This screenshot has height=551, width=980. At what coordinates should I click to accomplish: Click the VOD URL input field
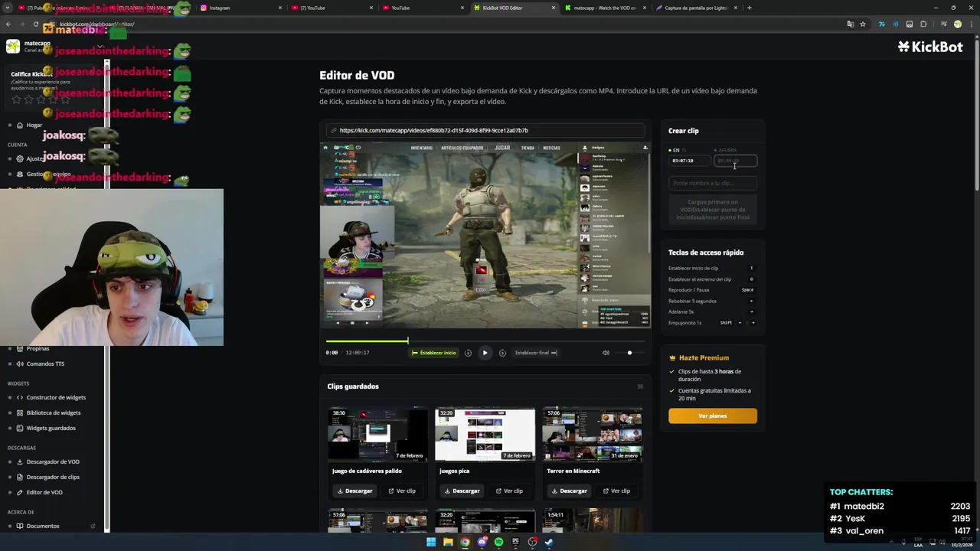click(x=486, y=130)
